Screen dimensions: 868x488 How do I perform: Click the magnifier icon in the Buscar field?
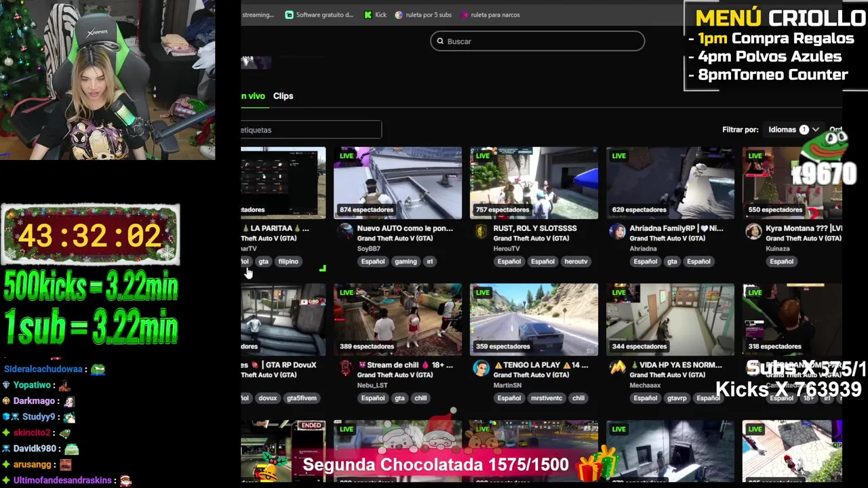tap(440, 41)
